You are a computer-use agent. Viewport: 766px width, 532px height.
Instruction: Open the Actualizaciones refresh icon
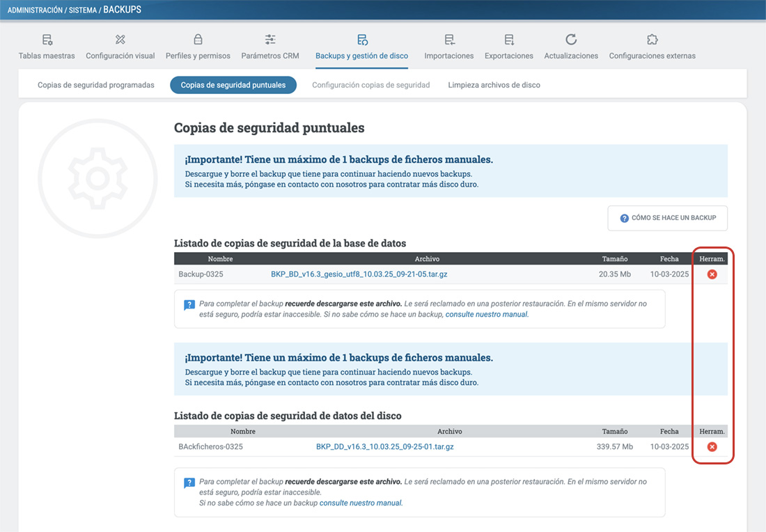tap(571, 40)
